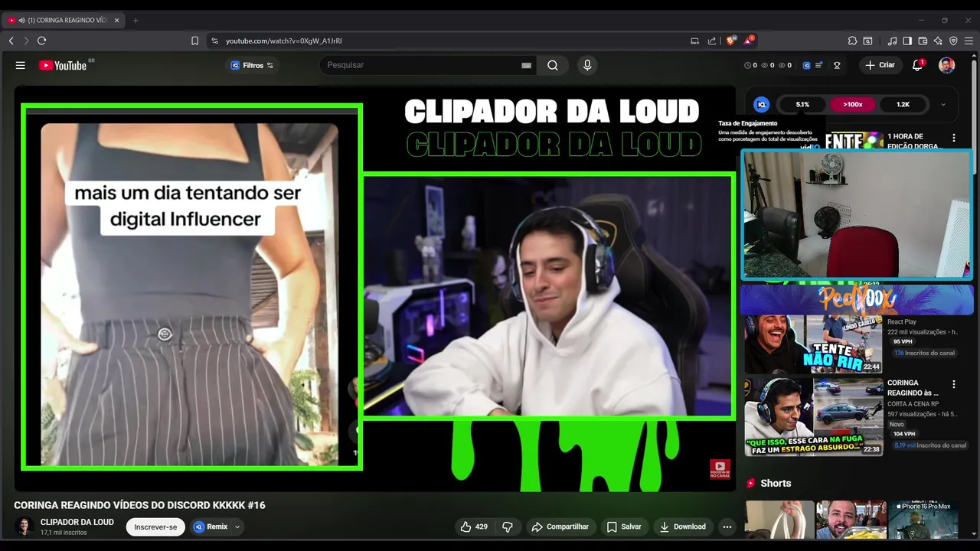The image size is (980, 551).
Task: Like the video with 429 likes
Action: coord(473,527)
